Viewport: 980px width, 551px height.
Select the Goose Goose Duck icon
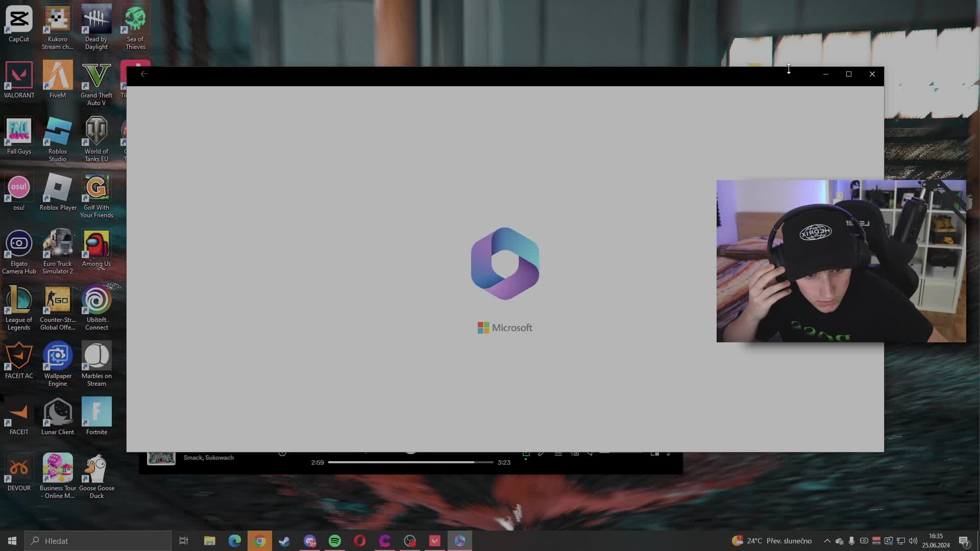point(96,477)
